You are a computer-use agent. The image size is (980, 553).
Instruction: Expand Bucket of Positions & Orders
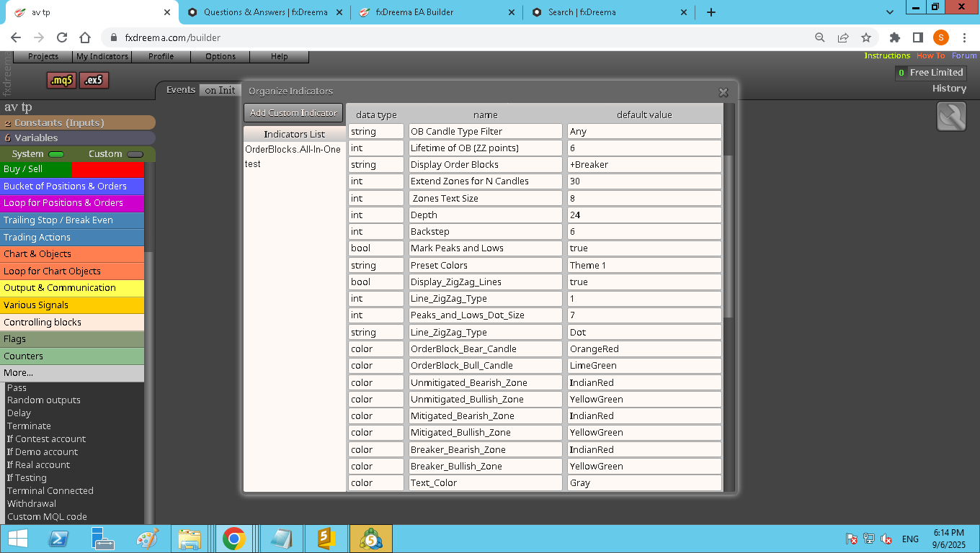pyautogui.click(x=72, y=186)
